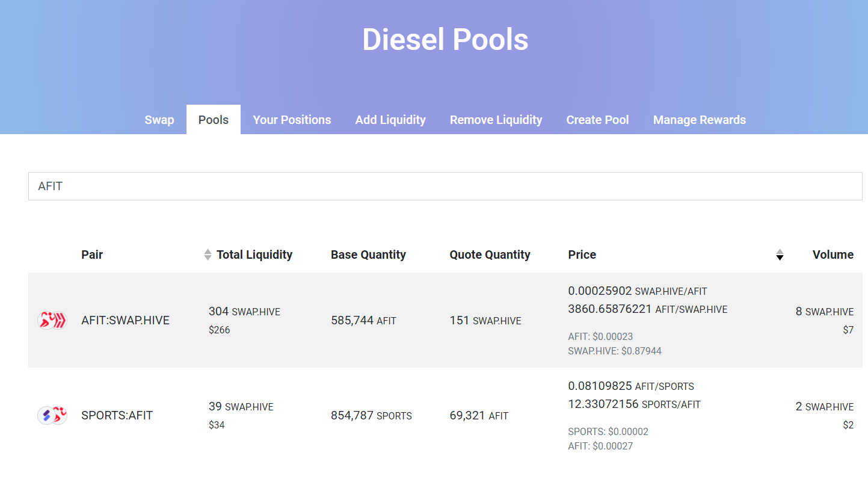Open the Manage Rewards tab
868x494 pixels.
[x=699, y=120]
